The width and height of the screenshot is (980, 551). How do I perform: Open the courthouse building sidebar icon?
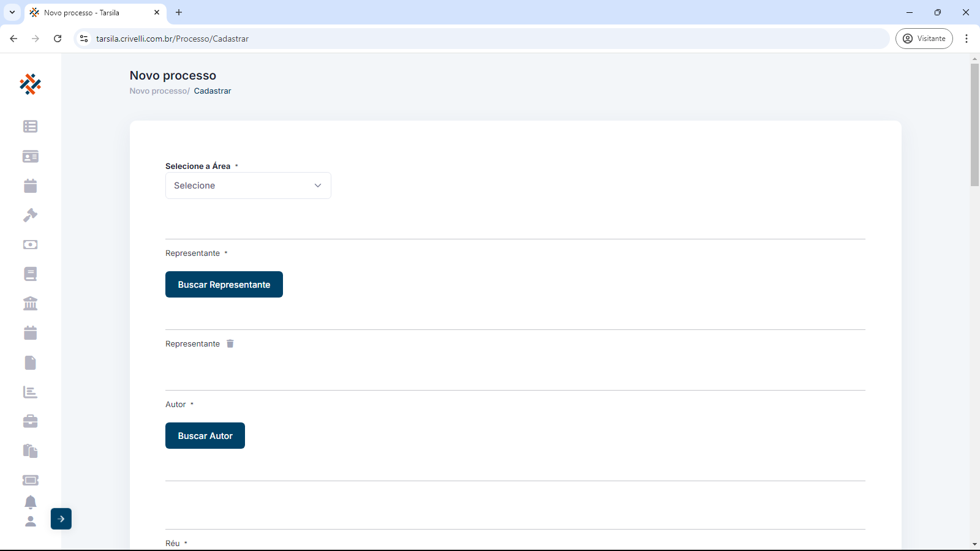pyautogui.click(x=30, y=304)
